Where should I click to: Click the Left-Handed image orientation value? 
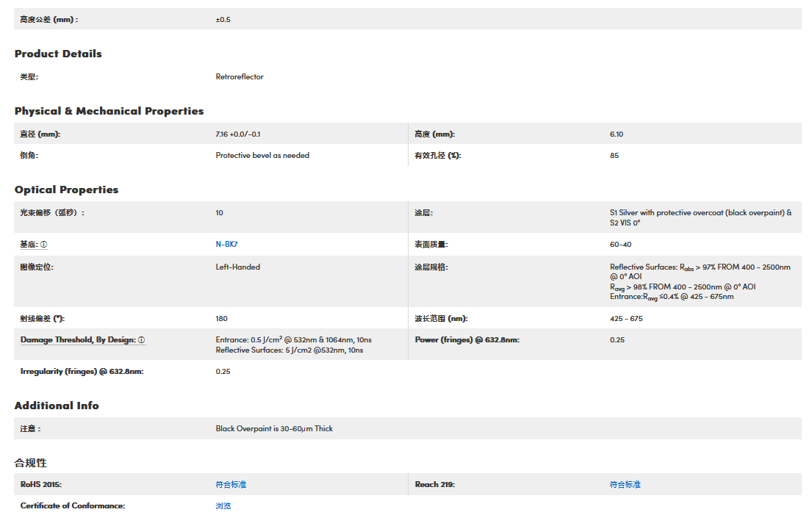tap(237, 267)
